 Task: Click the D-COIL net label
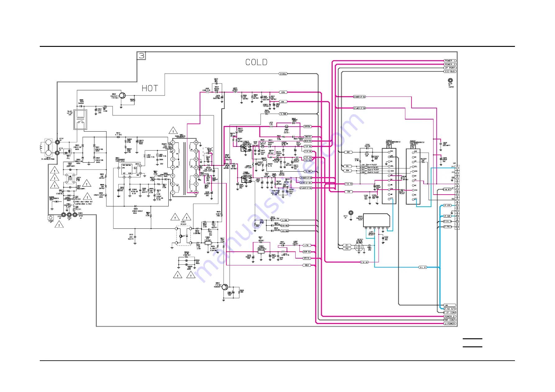coord(283,74)
